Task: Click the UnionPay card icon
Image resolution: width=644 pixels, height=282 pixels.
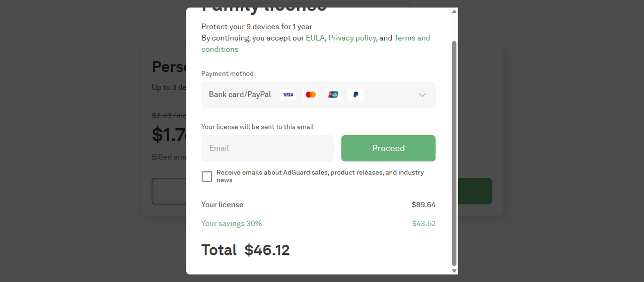Action: [333, 95]
